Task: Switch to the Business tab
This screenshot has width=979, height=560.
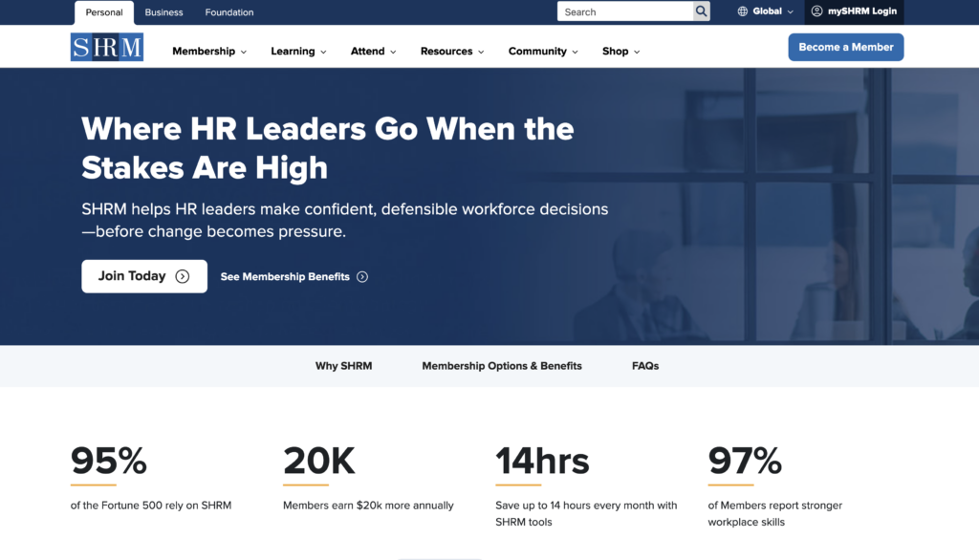Action: coord(163,12)
